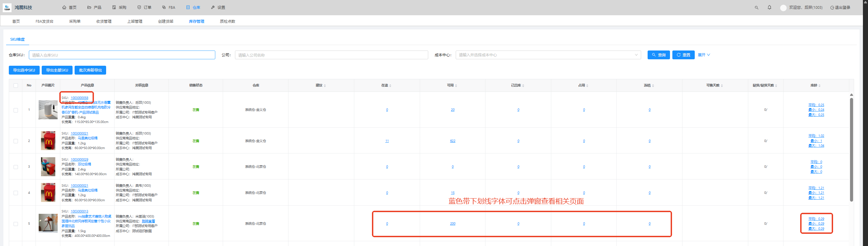
Task: Click the table vertical scrollbar
Action: coord(851,149)
